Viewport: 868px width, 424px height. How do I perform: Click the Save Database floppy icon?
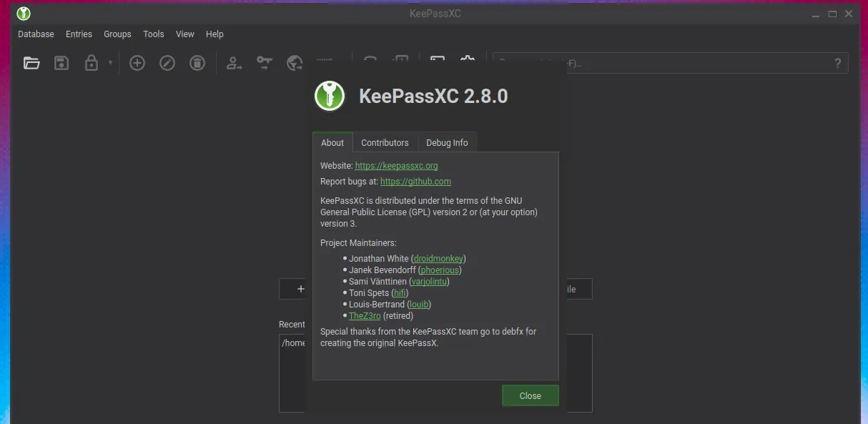61,63
